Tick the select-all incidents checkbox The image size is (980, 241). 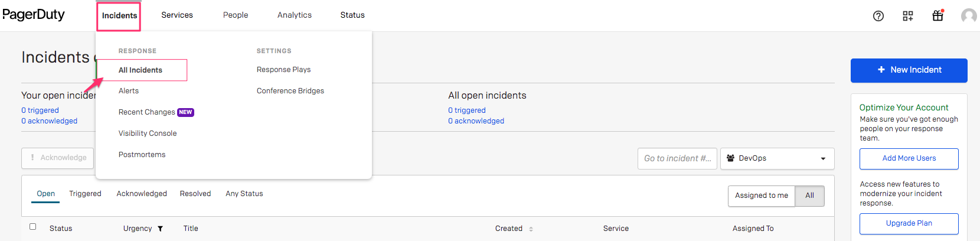point(33,226)
